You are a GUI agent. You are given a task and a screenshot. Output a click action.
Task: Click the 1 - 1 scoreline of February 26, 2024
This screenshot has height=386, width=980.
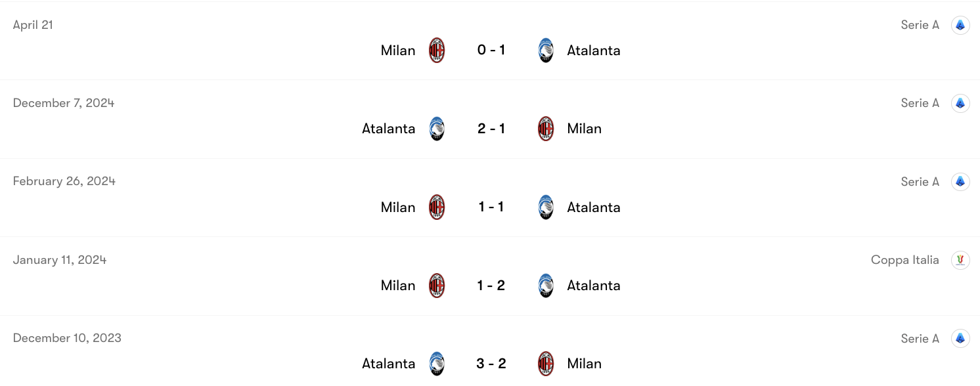coord(491,207)
